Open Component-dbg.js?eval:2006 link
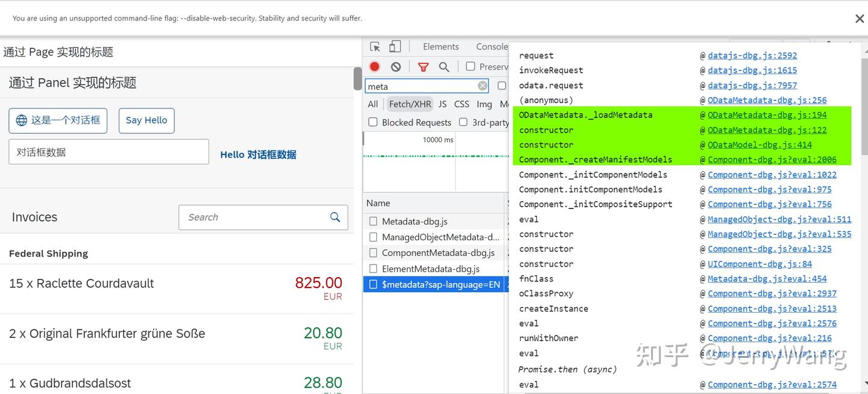 tap(772, 160)
